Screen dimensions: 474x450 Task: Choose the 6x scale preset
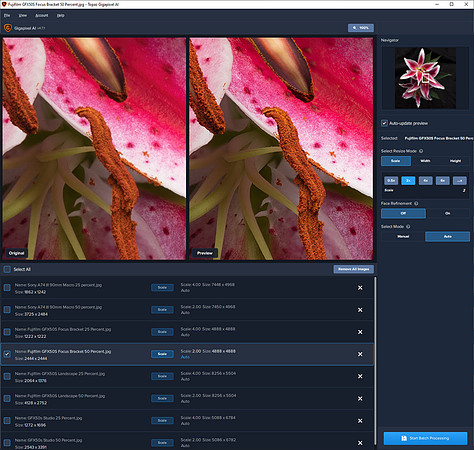coord(443,181)
